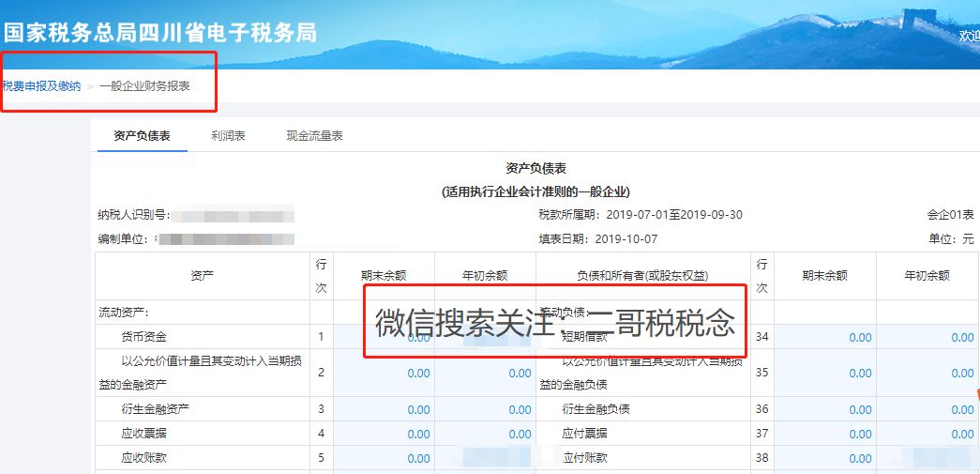
Task: Open the 利润表 tab
Action: point(228,136)
